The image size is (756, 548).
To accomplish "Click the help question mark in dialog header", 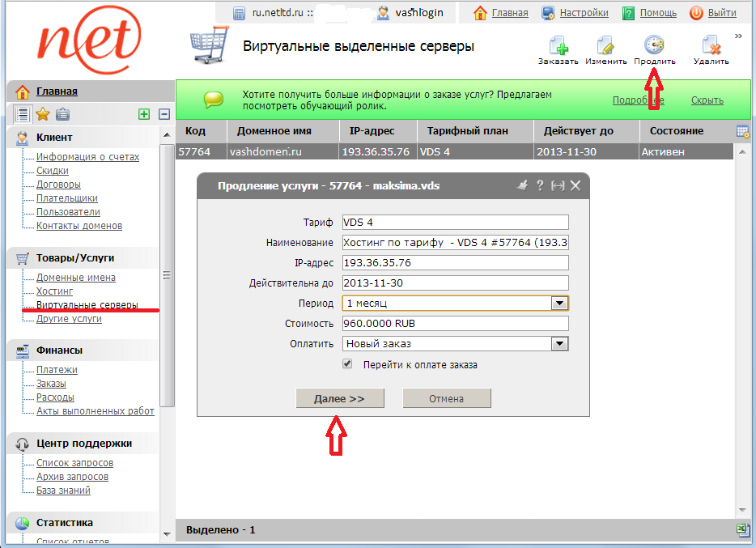I will pyautogui.click(x=539, y=185).
